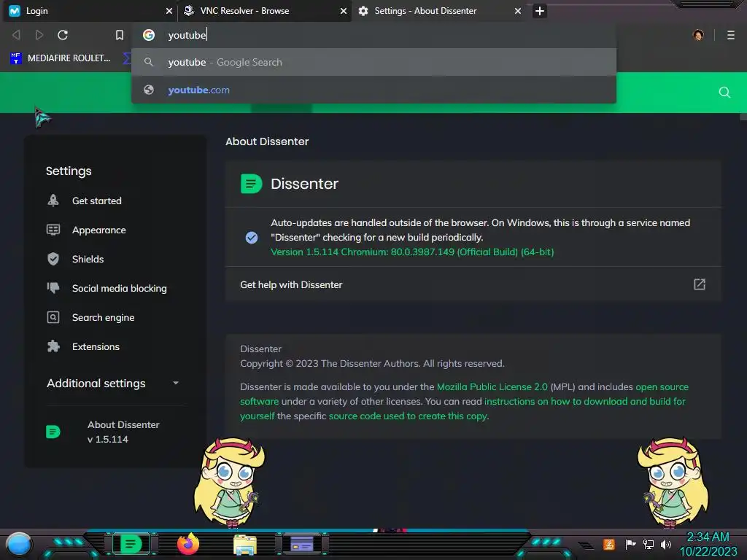Click the update status checkmark icon
This screenshot has width=747, height=560.
pyautogui.click(x=252, y=237)
